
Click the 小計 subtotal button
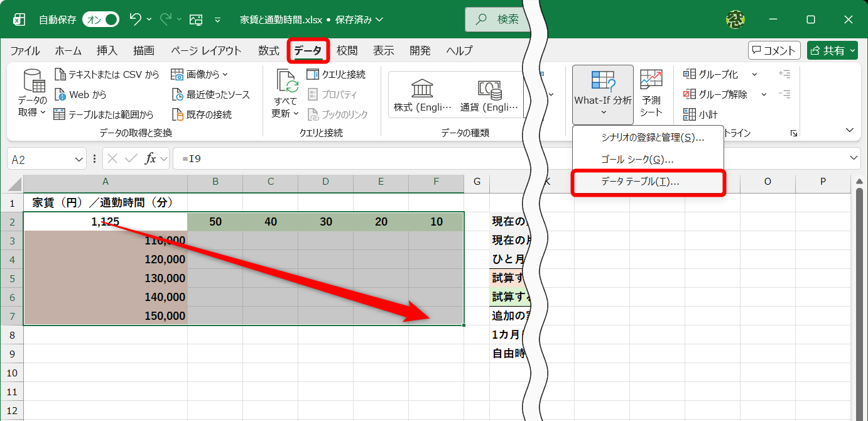(x=700, y=114)
